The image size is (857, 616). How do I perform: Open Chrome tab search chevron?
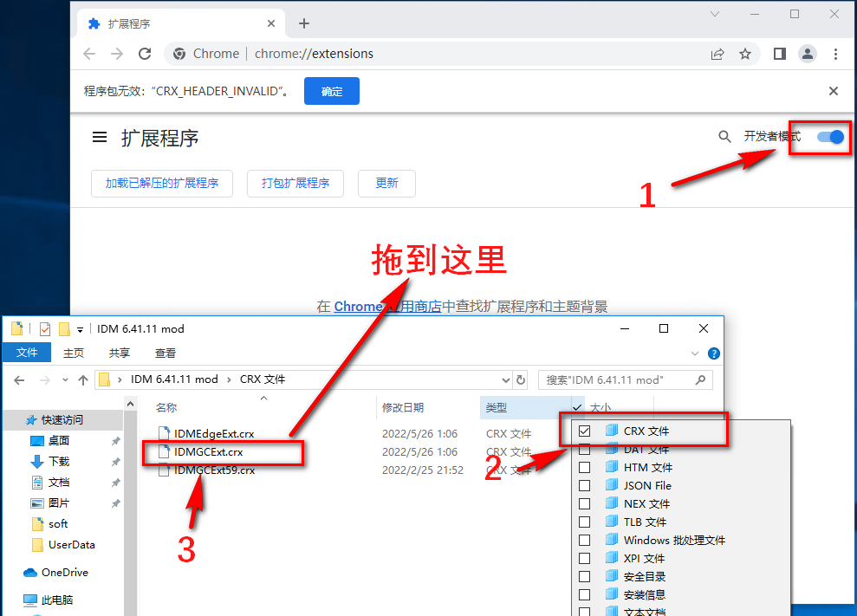[714, 14]
